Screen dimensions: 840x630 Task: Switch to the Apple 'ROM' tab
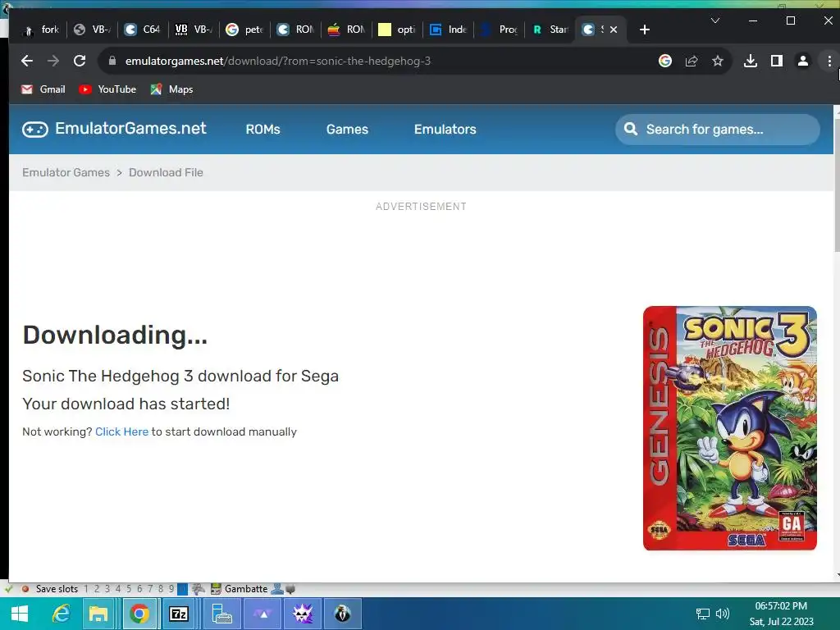(x=347, y=30)
